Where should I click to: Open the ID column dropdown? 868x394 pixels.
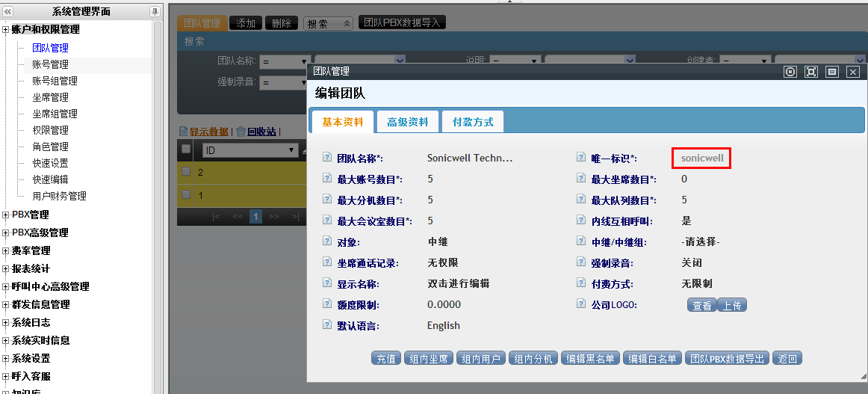(292, 150)
